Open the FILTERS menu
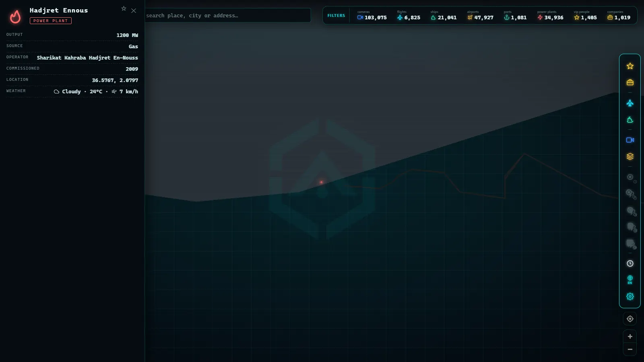This screenshot has width=644, height=362. point(336,16)
